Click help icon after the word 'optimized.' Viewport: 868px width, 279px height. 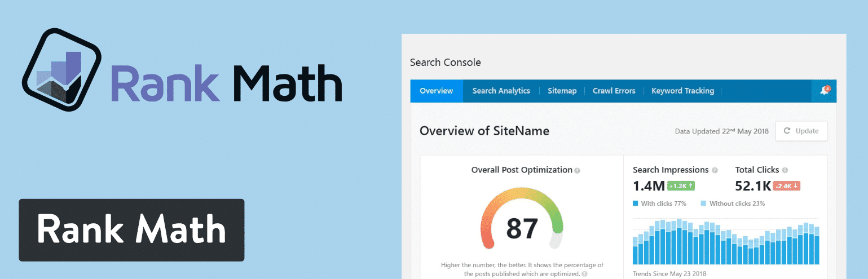pyautogui.click(x=584, y=274)
